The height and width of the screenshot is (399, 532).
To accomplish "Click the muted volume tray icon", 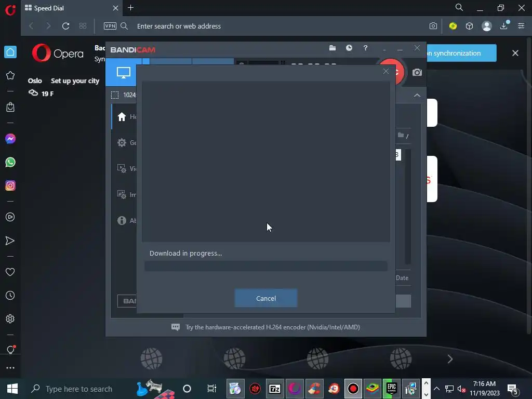I will (x=461, y=389).
